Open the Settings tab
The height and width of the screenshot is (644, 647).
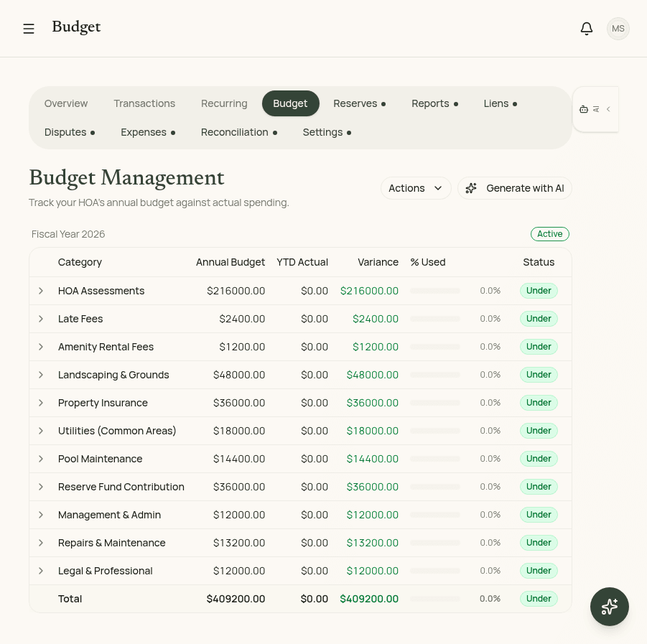(327, 132)
